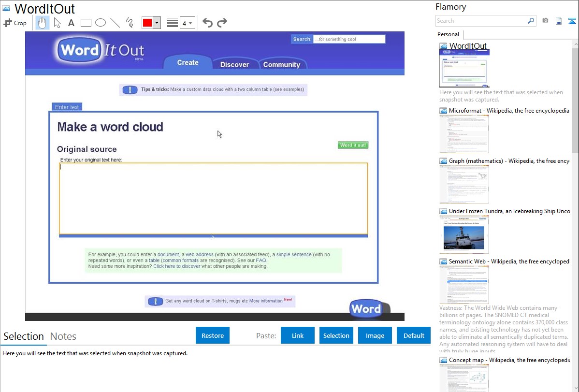Click the 'document' link in example text

coord(168,255)
